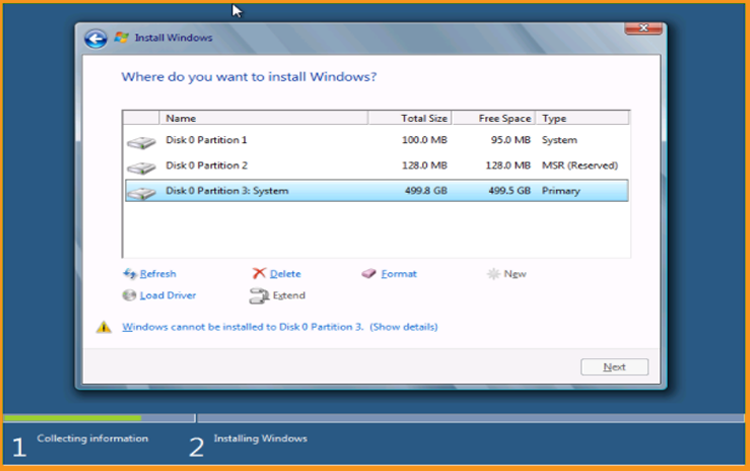750x471 pixels.
Task: Sort by the Type column header
Action: pyautogui.click(x=582, y=118)
